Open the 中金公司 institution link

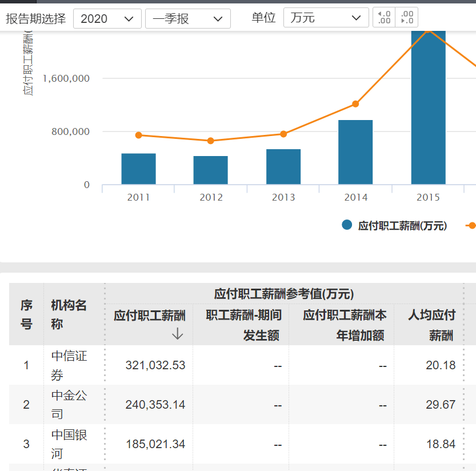tap(69, 404)
